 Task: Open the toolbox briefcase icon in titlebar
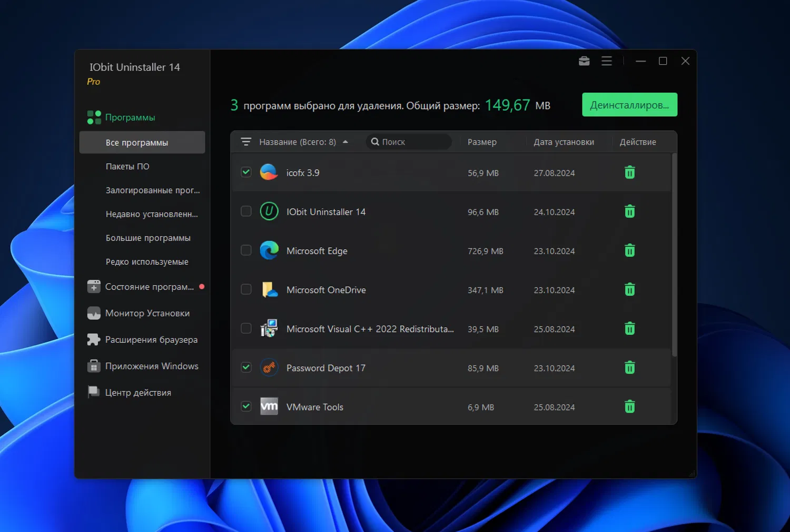coord(584,61)
